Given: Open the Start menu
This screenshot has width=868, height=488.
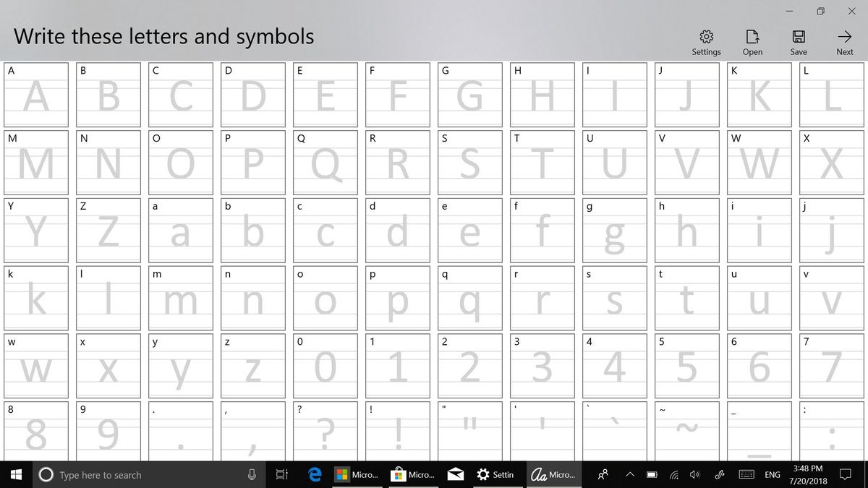Looking at the screenshot, I should 14,475.
